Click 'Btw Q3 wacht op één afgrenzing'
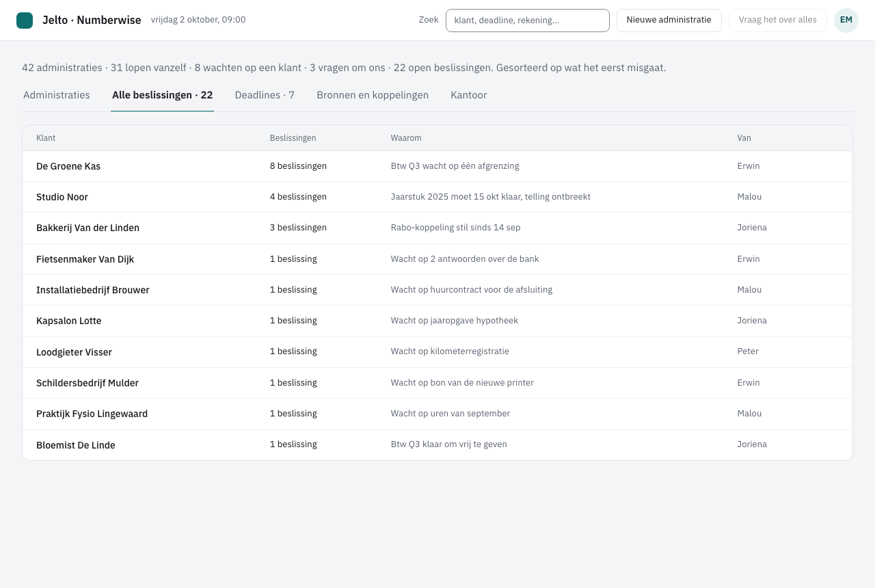This screenshot has width=875, height=588. click(455, 166)
